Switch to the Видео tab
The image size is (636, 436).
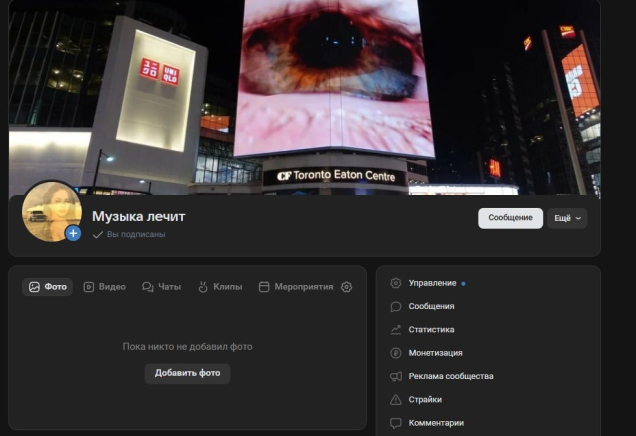pyautogui.click(x=104, y=287)
